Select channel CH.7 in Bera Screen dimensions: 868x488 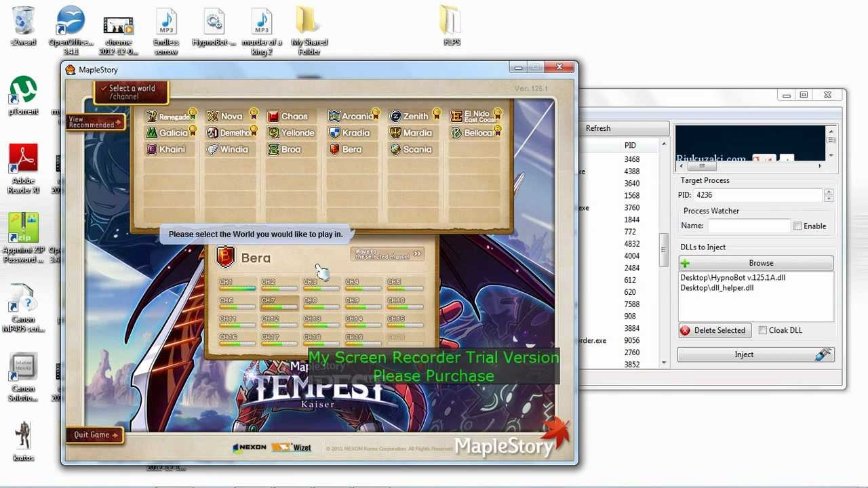[279, 303]
